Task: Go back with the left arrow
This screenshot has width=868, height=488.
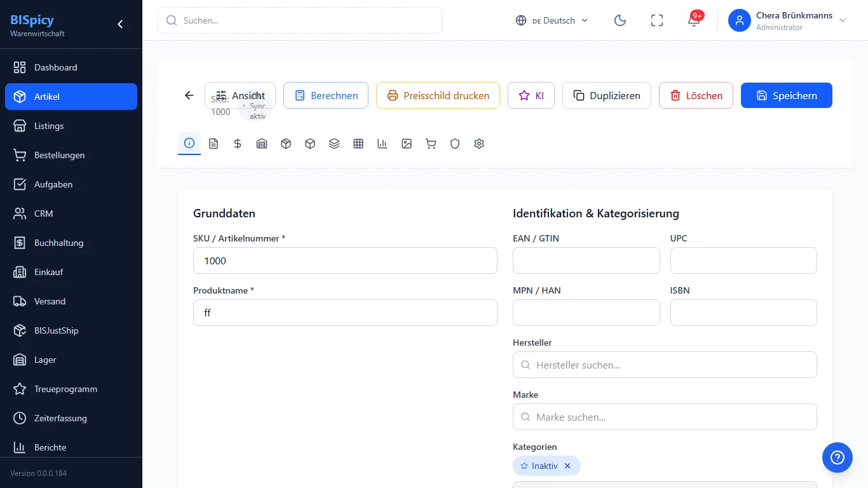Action: pos(189,95)
